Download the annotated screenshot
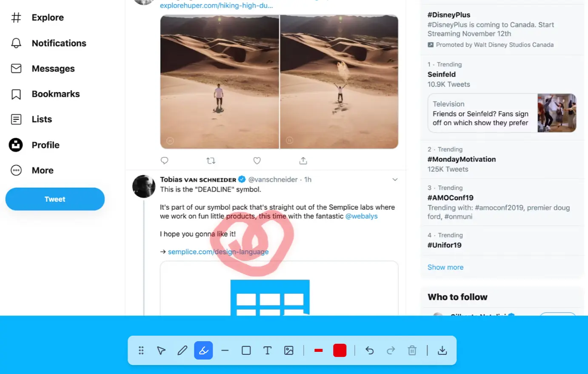The image size is (588, 374). [x=442, y=350]
